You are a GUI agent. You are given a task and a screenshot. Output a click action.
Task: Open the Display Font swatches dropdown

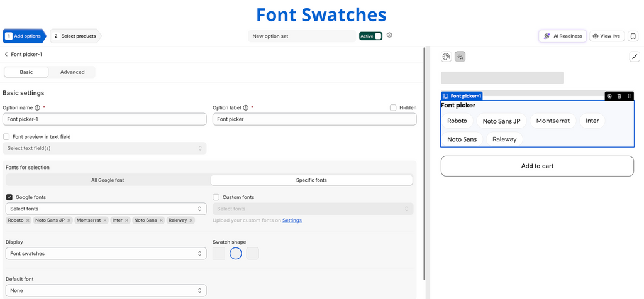pyautogui.click(x=106, y=254)
